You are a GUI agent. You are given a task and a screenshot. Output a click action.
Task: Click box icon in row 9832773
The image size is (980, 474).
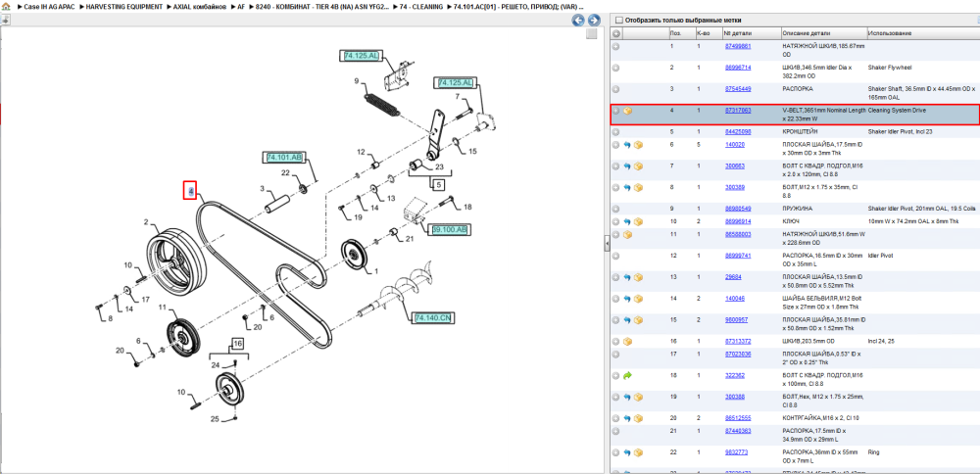coord(638,452)
